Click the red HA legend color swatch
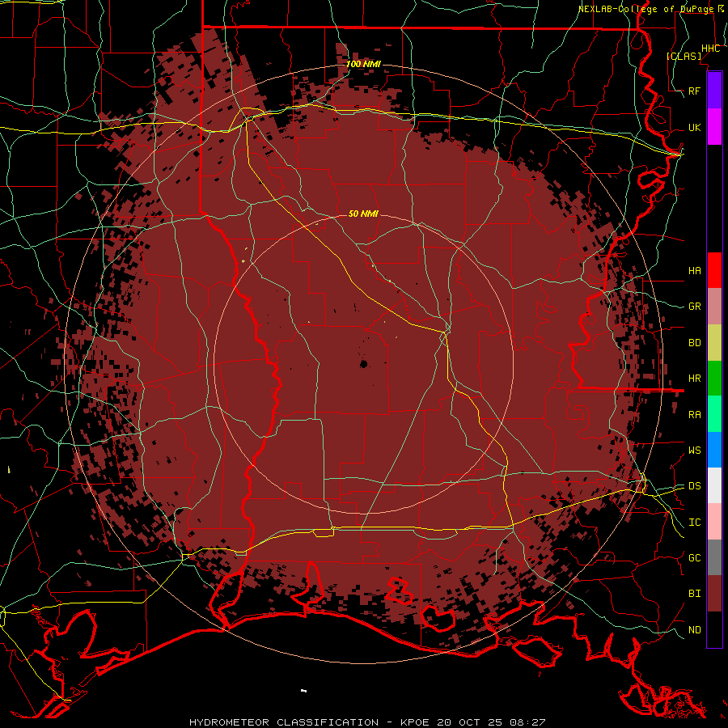The width and height of the screenshot is (728, 728). [714, 270]
